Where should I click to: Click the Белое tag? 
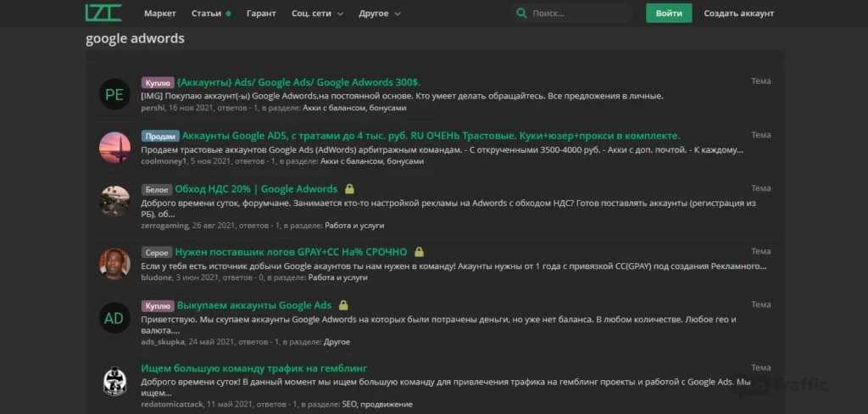pos(157,189)
